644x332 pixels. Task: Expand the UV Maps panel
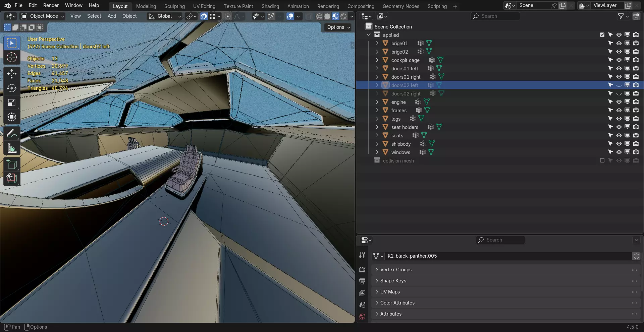[x=506, y=292]
